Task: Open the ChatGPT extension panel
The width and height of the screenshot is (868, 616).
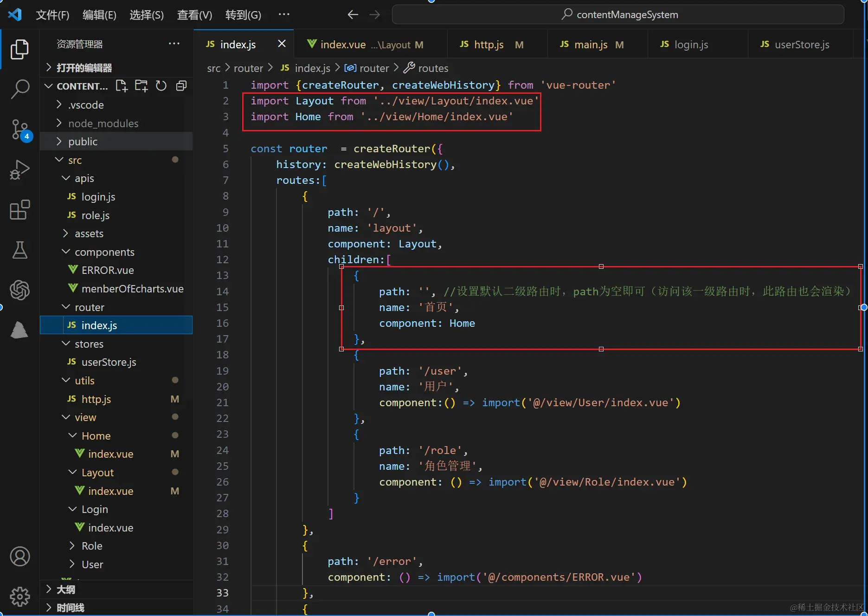Action: click(x=19, y=290)
